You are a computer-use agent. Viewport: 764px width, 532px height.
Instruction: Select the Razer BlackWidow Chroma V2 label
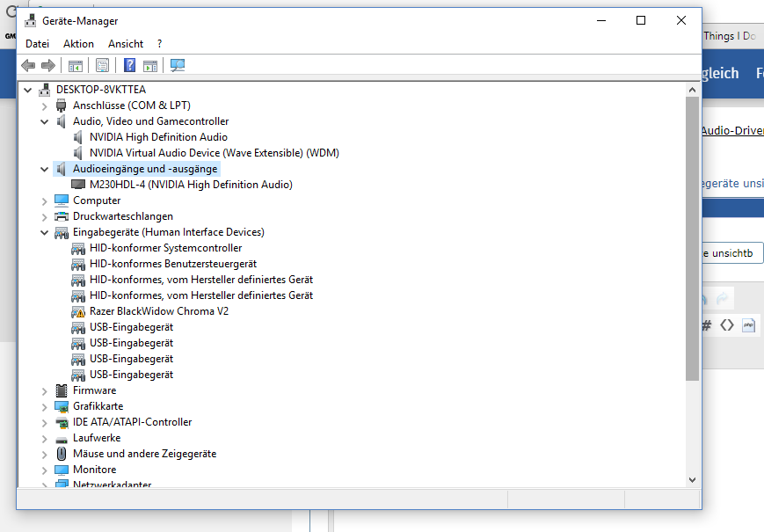(x=159, y=311)
